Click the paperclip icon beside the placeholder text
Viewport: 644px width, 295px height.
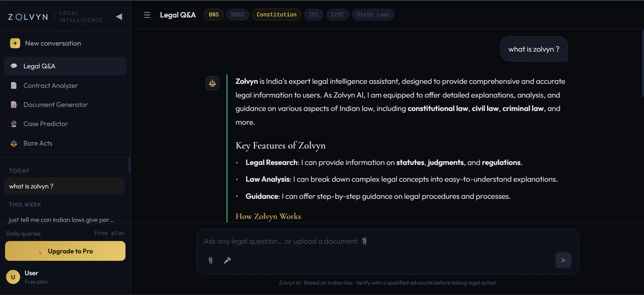(364, 241)
